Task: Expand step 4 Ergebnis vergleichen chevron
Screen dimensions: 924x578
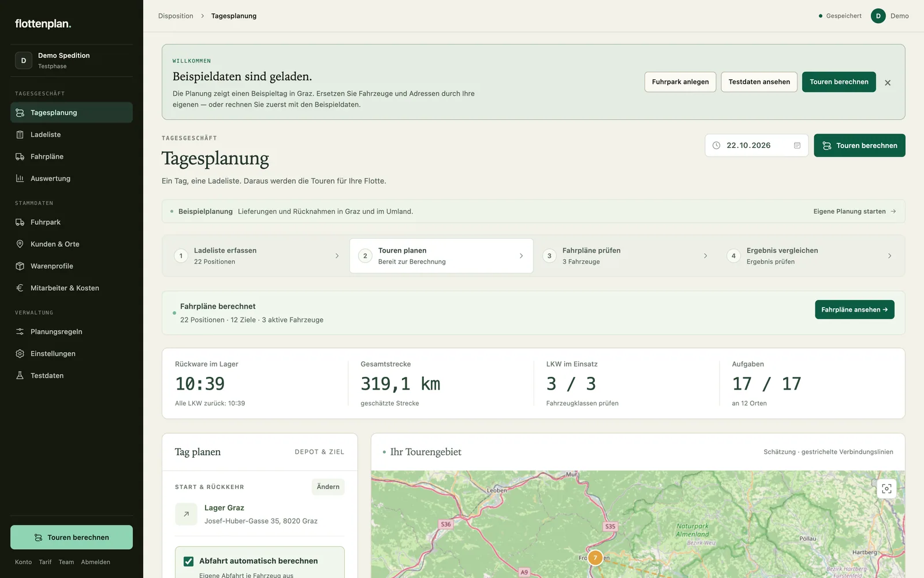Action: (x=889, y=256)
